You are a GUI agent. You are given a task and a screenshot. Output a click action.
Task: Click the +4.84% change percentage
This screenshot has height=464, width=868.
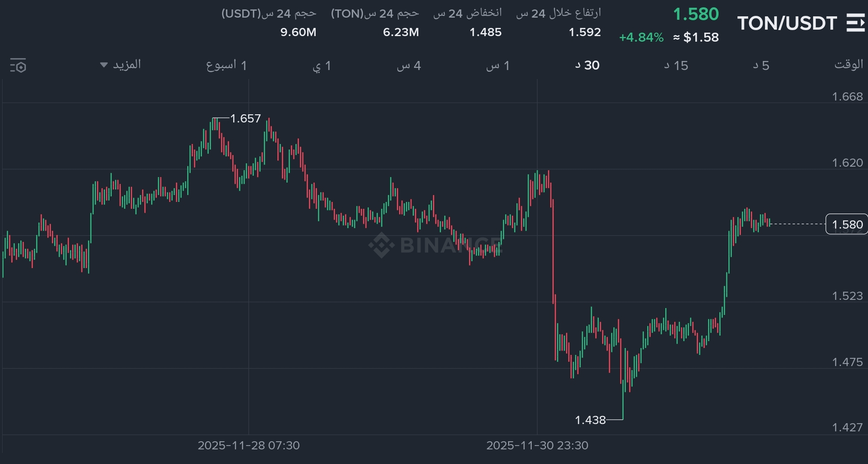641,37
